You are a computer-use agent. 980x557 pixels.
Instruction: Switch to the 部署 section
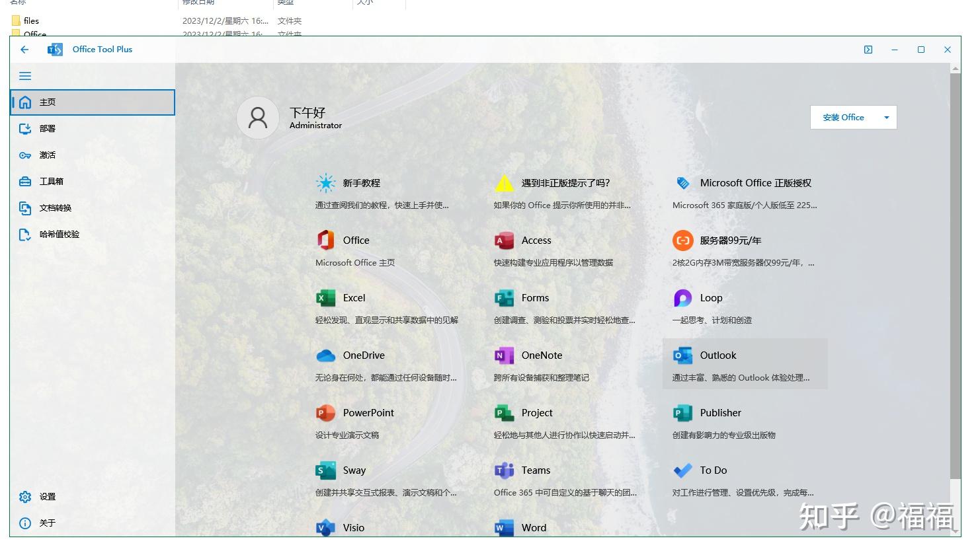click(48, 128)
